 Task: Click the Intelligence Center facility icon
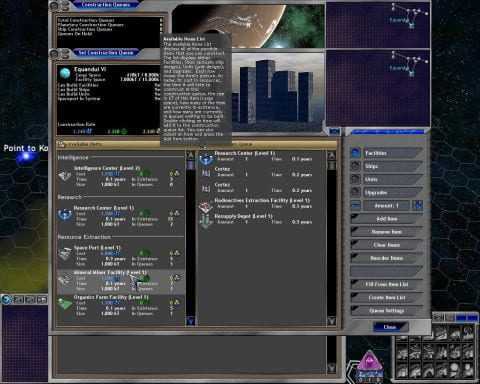[64, 176]
